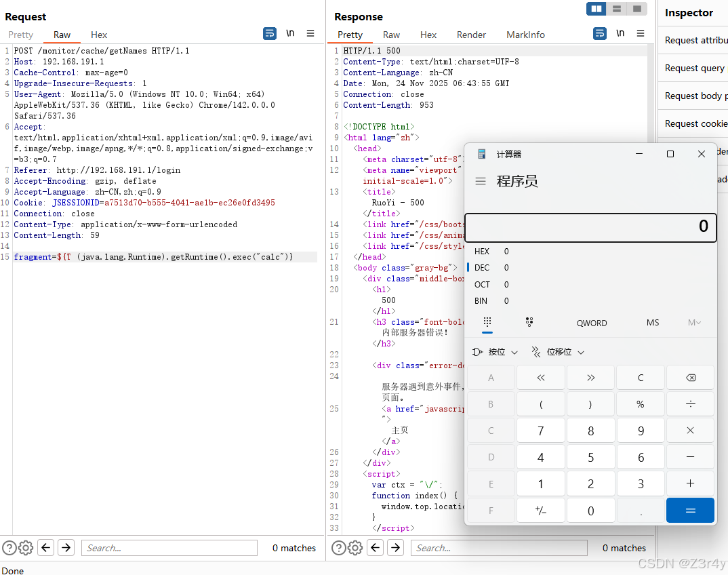Click the right shift >> calculator key

pos(590,378)
